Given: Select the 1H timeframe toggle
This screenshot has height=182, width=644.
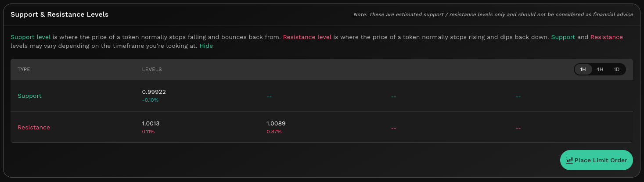Looking at the screenshot, I should [x=583, y=69].
